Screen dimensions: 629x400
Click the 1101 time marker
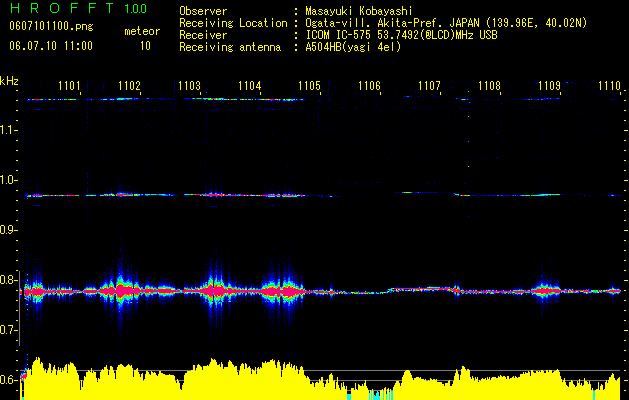click(x=69, y=86)
